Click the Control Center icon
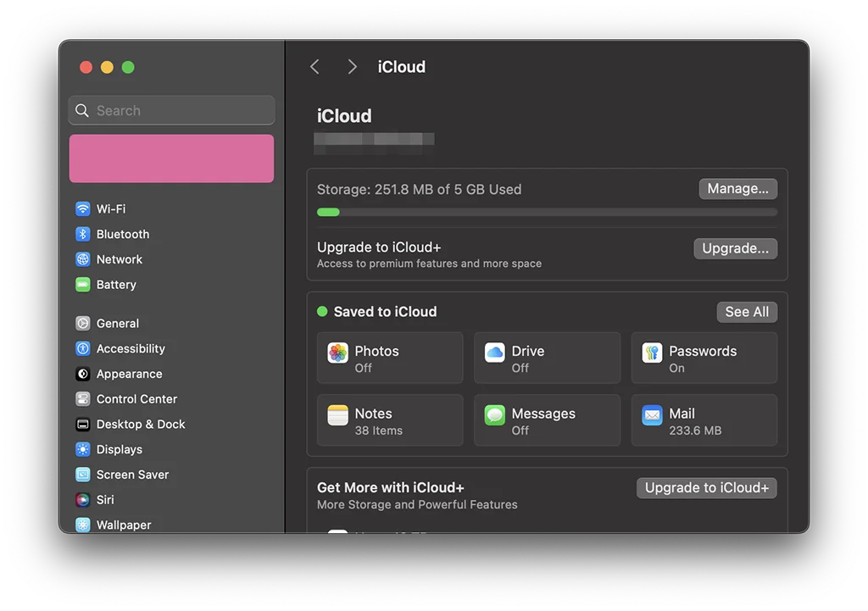868x611 pixels. (83, 399)
